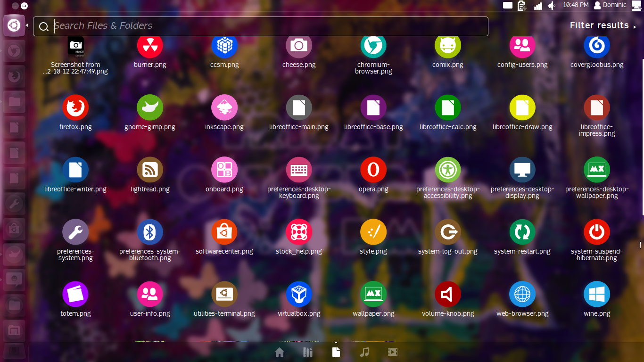Open the chromium-browser.png icon

pyautogui.click(x=373, y=46)
